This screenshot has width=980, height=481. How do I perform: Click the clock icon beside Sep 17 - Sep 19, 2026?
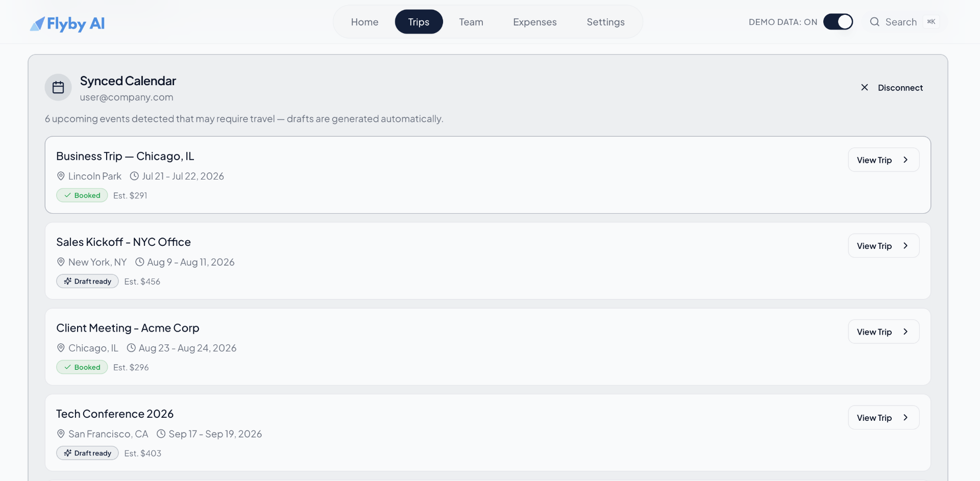[161, 434]
